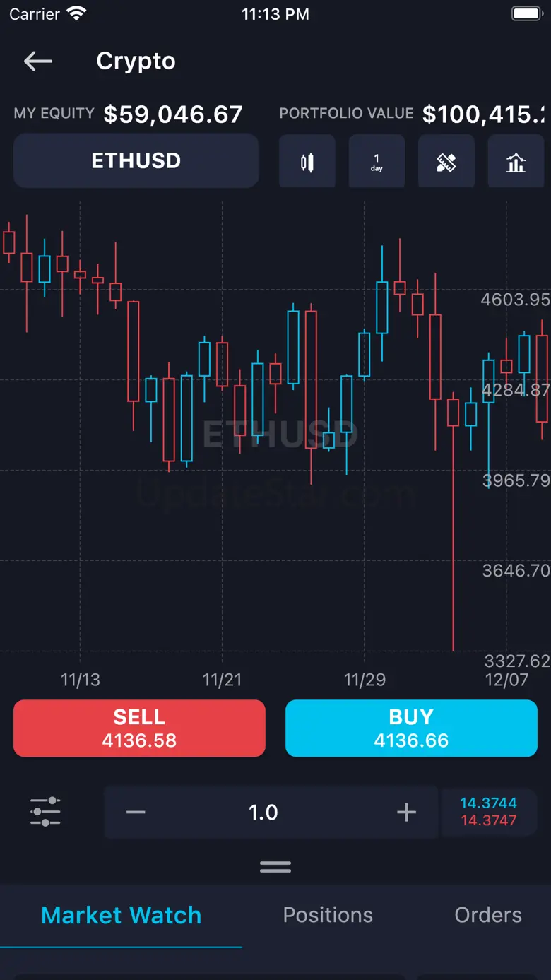This screenshot has width=551, height=980.
Task: Switch to the Market Watch tab
Action: pyautogui.click(x=121, y=915)
